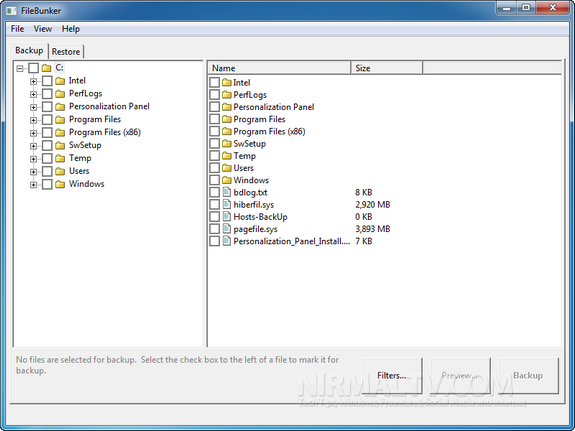
Task: Click the Personalization_Panel_Install file icon
Action: point(227,241)
